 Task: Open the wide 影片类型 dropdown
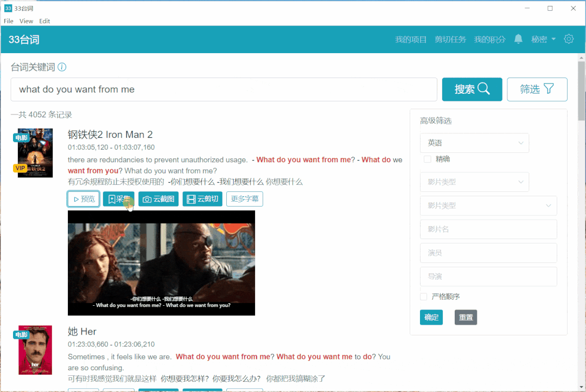point(488,205)
